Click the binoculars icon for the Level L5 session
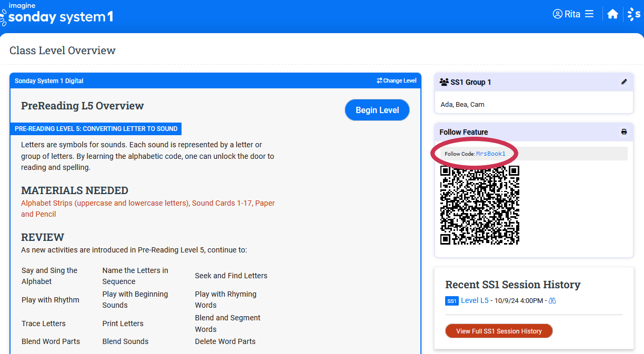The width and height of the screenshot is (644, 354). 552,301
